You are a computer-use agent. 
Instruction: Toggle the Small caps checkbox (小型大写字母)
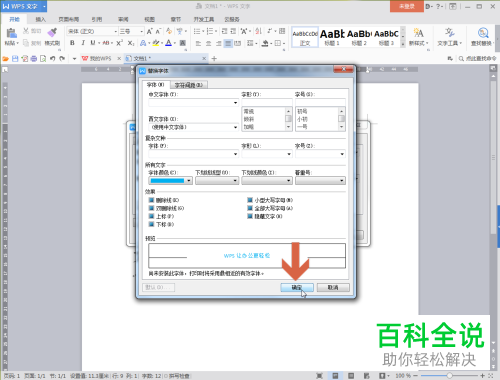coord(250,200)
